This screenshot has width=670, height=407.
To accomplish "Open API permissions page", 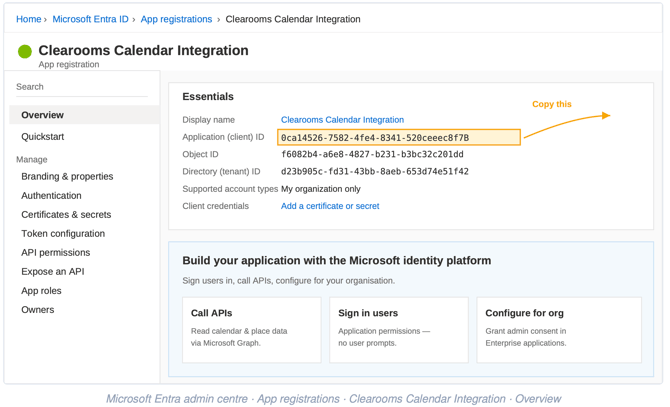I will 56,252.
